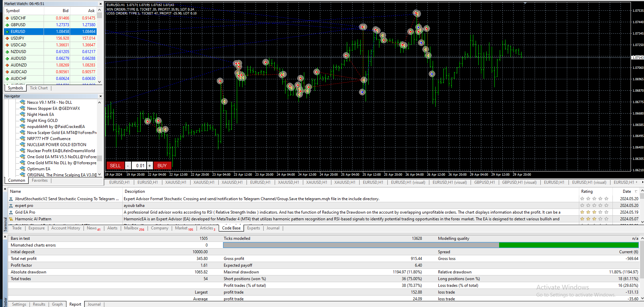The image size is (644, 307).
Task: Click the red SELL one-click trading button
Action: tap(115, 166)
